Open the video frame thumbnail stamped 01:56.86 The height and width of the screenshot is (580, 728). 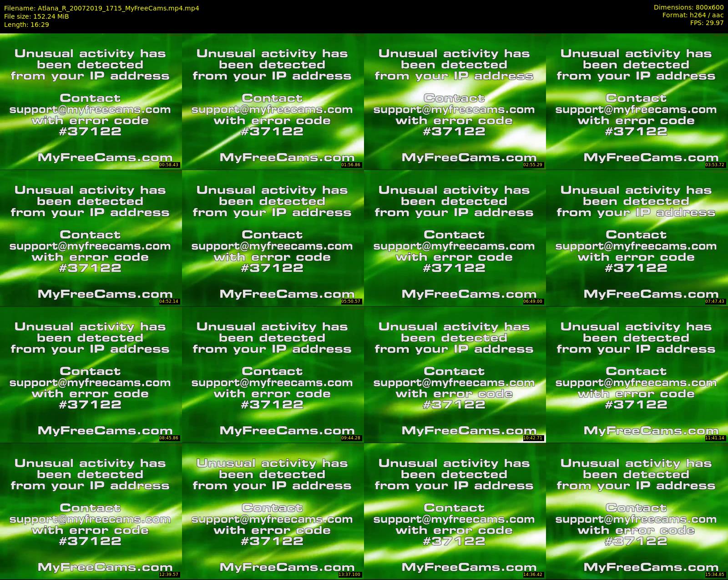click(x=273, y=101)
